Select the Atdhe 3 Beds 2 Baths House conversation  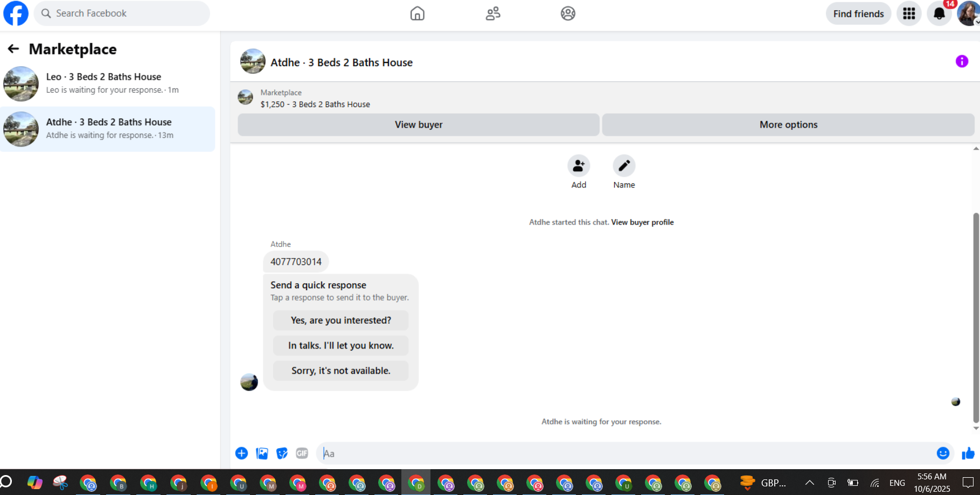(x=108, y=129)
